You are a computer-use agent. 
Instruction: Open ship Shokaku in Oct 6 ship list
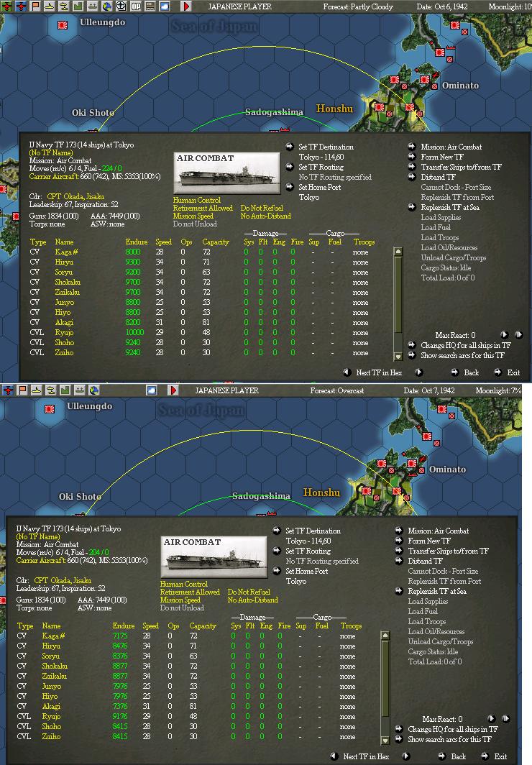click(68, 282)
